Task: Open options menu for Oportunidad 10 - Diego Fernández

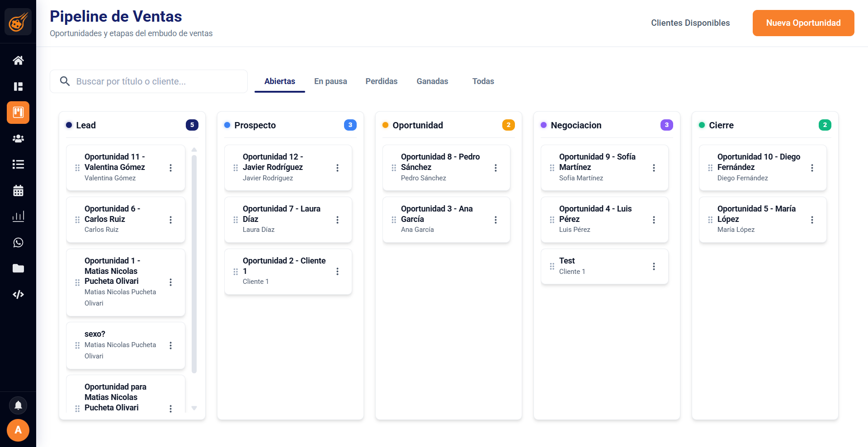Action: (812, 168)
